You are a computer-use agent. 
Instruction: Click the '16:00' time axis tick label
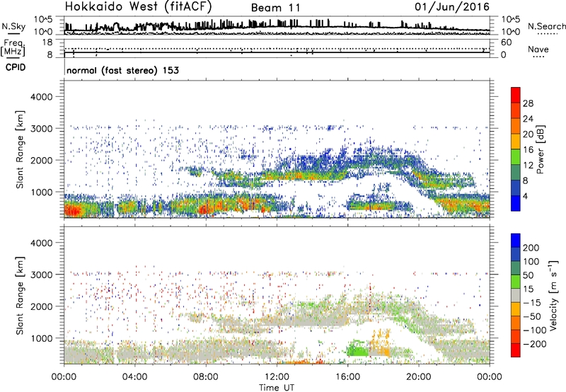[x=347, y=377]
